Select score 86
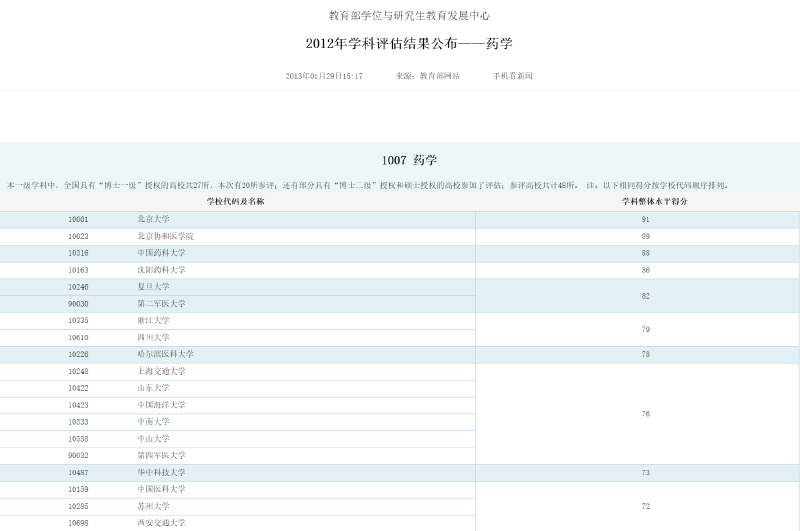Viewport: 800px width, 531px height. tap(645, 270)
